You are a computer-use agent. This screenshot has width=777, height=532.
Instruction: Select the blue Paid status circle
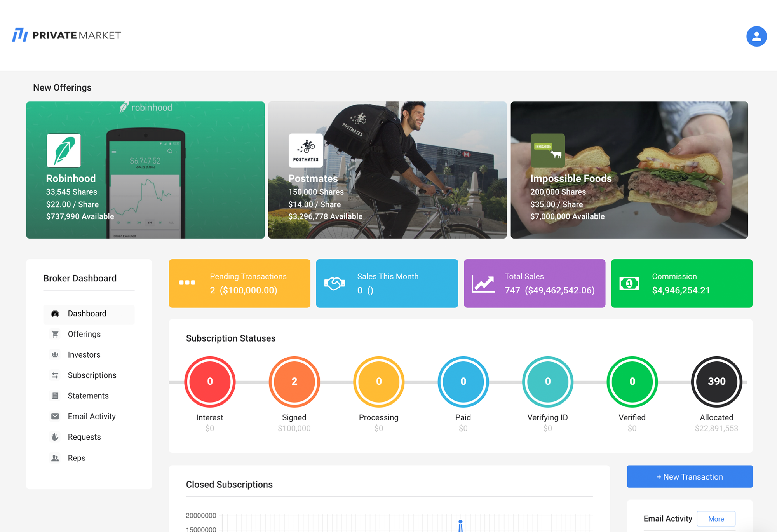[463, 382]
